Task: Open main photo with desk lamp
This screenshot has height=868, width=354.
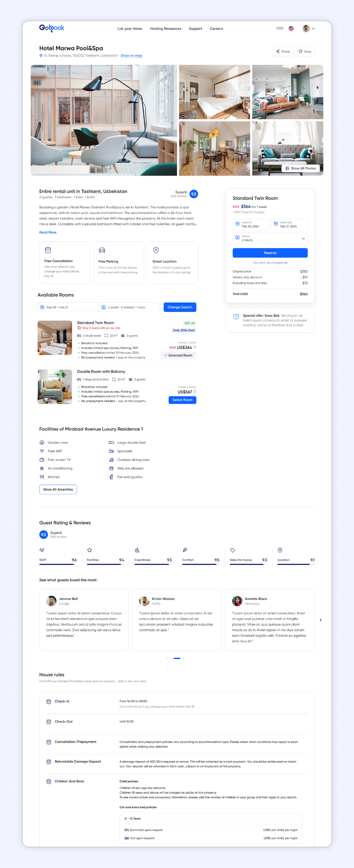Action: (x=104, y=120)
